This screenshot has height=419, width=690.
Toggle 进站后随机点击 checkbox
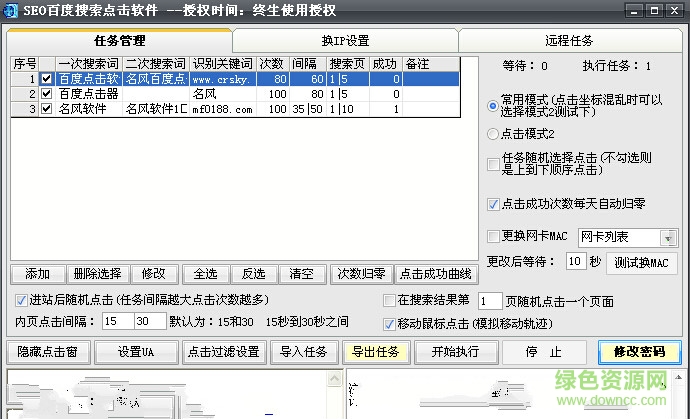pyautogui.click(x=21, y=301)
